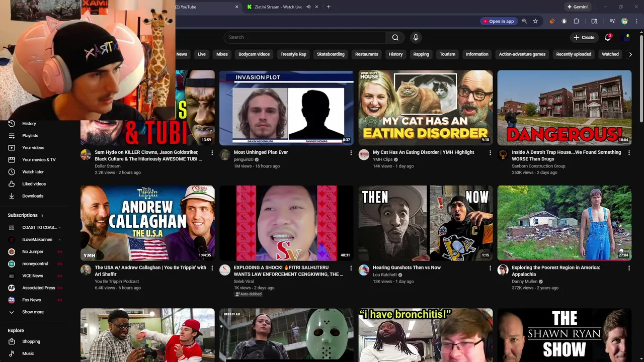This screenshot has height=362, width=644.
Task: Play the Invasion Plot thumbnail video
Action: pyautogui.click(x=286, y=108)
